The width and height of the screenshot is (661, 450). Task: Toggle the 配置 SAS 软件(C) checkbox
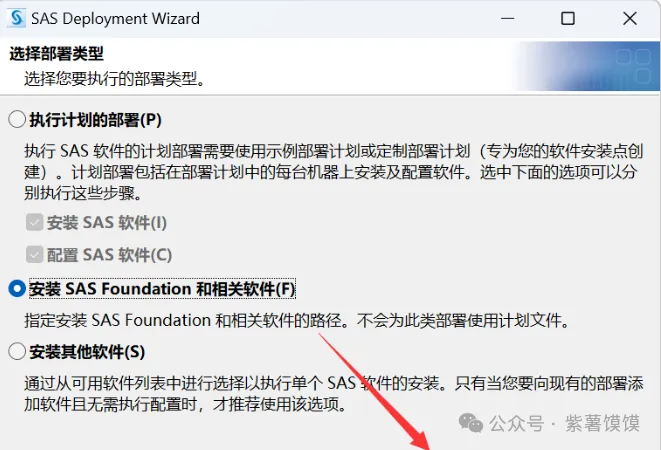[x=34, y=255]
